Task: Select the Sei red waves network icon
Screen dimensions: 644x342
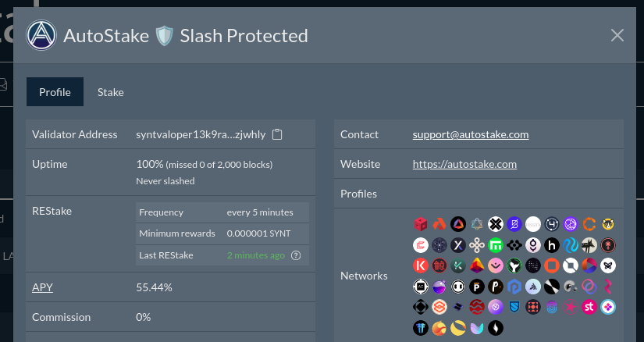Action: [x=477, y=307]
